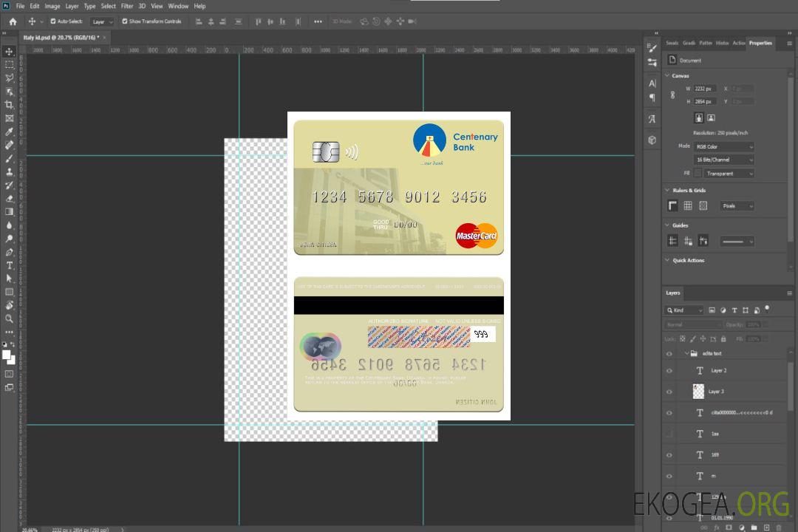798x532 pixels.
Task: Select the Polygonal Lasso tool
Action: (9, 78)
